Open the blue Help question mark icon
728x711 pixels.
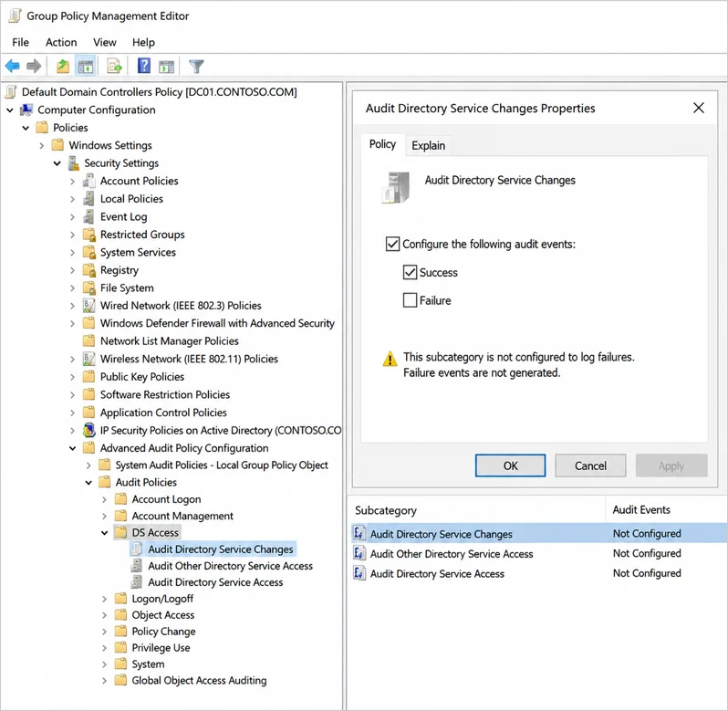pos(144,66)
